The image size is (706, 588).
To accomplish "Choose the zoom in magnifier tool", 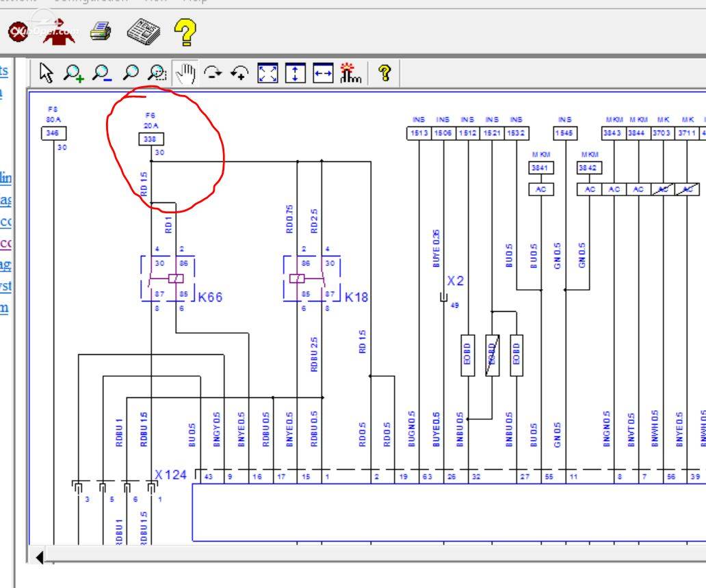I will 74,73.
